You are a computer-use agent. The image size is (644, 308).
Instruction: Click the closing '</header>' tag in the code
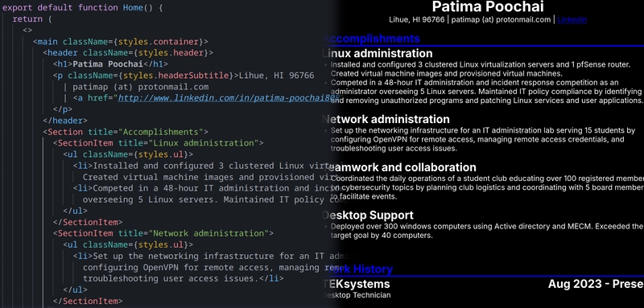(65, 121)
